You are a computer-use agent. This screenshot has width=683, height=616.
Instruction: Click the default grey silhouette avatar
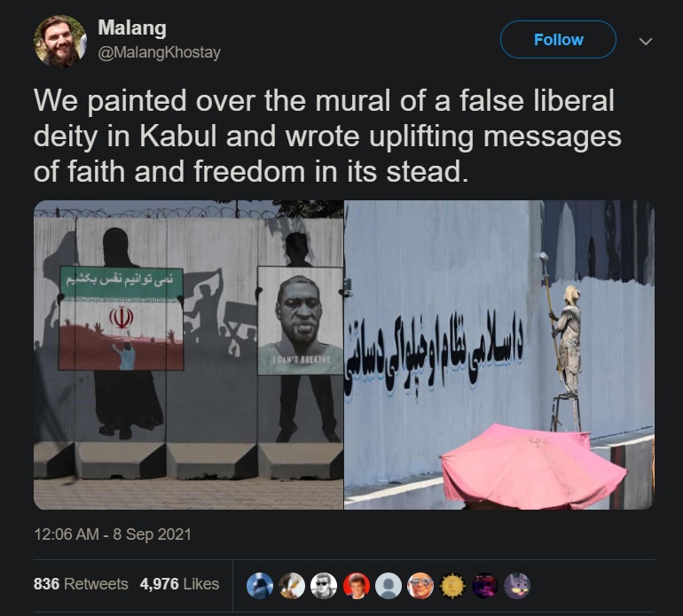point(389,586)
